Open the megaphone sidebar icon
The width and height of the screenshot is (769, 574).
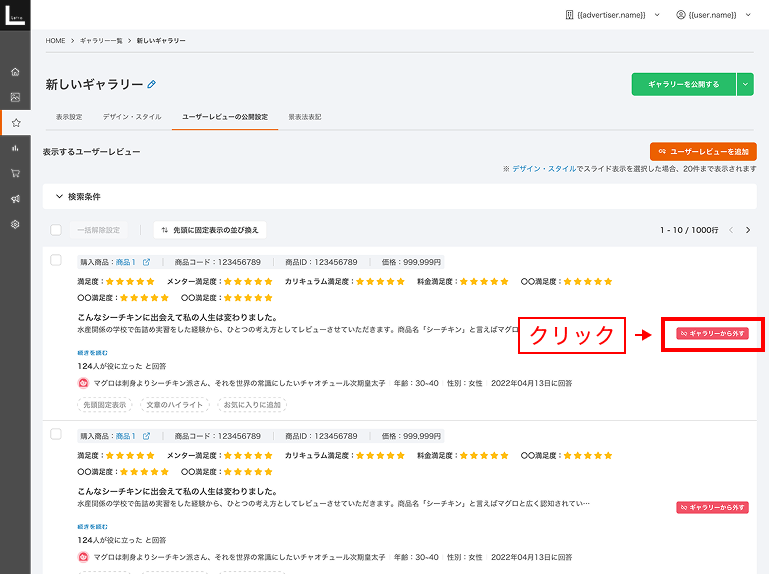pos(15,199)
